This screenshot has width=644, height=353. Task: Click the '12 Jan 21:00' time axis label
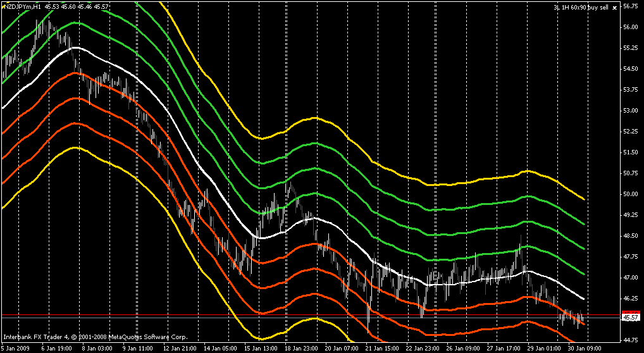pos(180,348)
